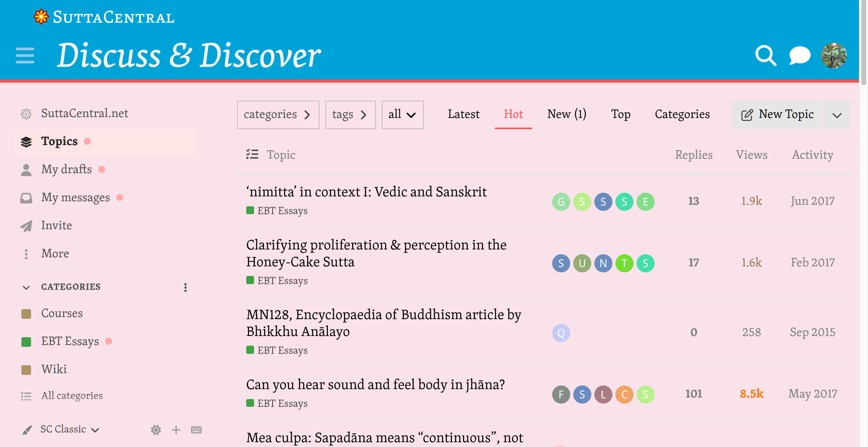The image size is (868, 447).
Task: Toggle bulk select topics icon
Action: tap(252, 154)
